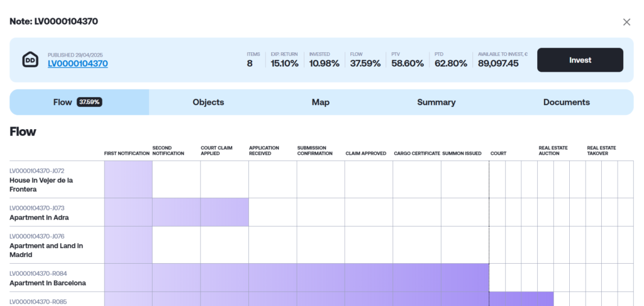This screenshot has width=644, height=306.
Task: Click the PTV value 58.60%
Action: tap(408, 64)
